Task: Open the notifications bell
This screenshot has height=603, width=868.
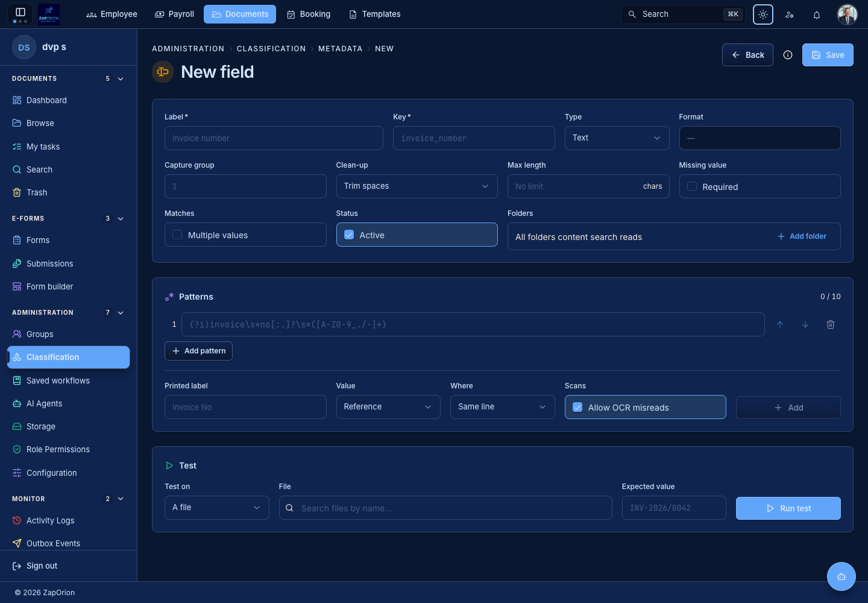Action: [x=817, y=14]
